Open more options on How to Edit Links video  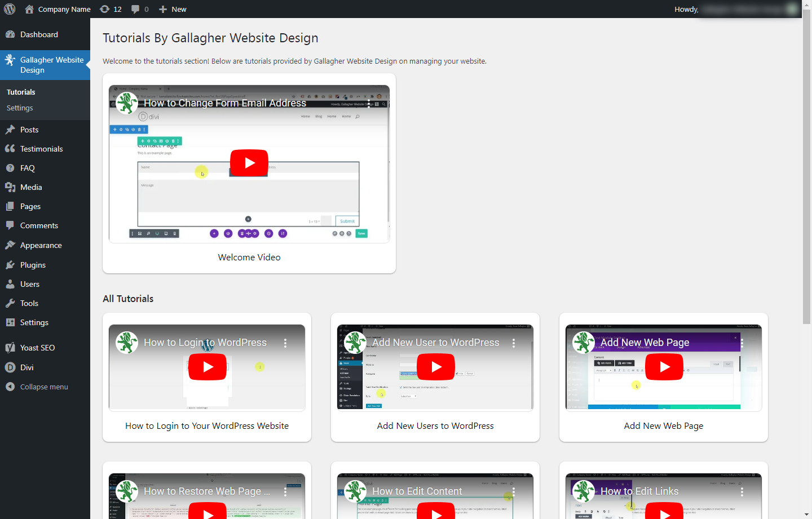(x=742, y=491)
